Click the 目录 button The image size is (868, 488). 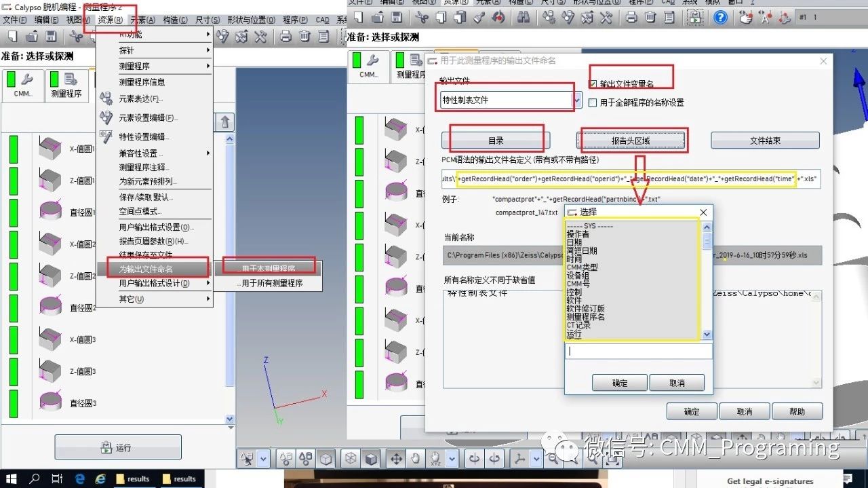point(496,140)
